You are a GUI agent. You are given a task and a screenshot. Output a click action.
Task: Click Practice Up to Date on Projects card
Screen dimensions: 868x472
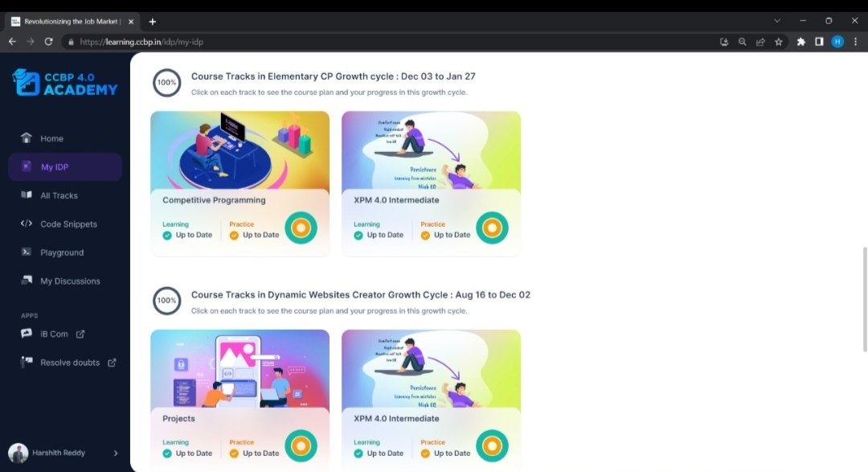point(254,448)
